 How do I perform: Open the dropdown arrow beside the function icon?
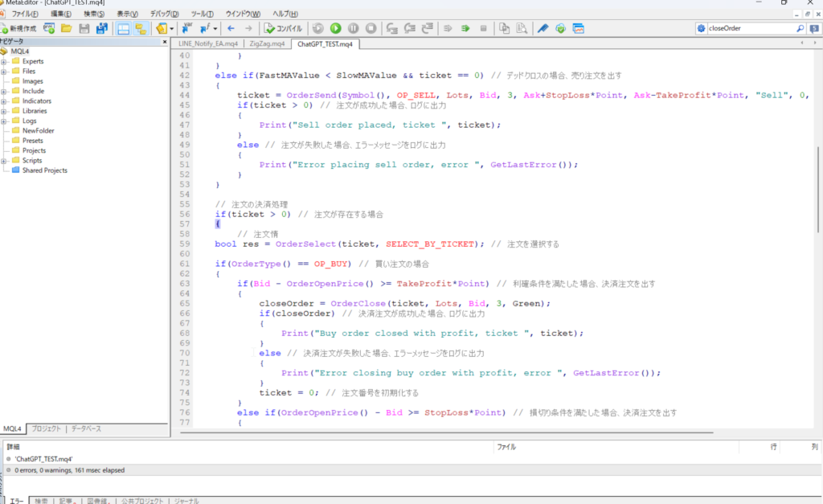[215, 29]
